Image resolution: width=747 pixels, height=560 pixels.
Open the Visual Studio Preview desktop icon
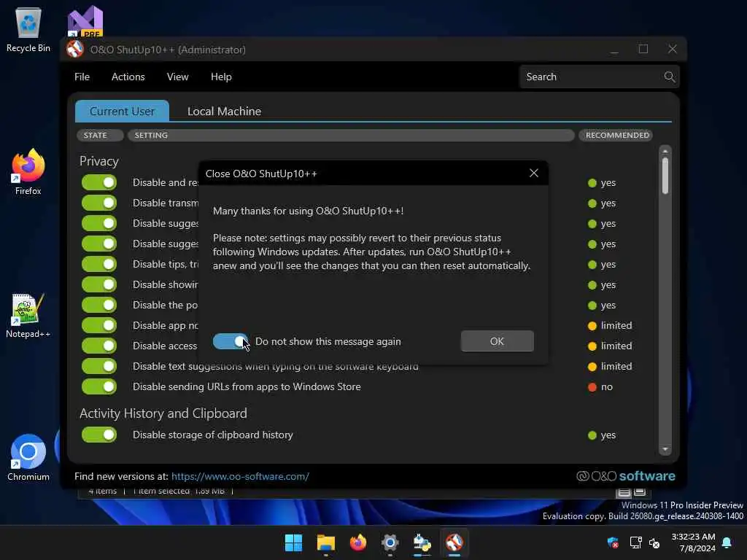85,21
